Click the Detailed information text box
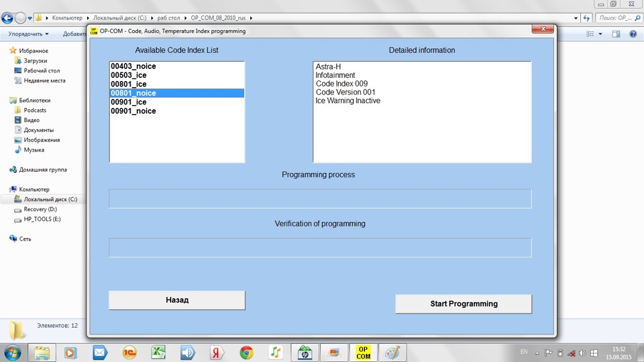Viewport: 644px width, 362px height. pyautogui.click(x=422, y=112)
